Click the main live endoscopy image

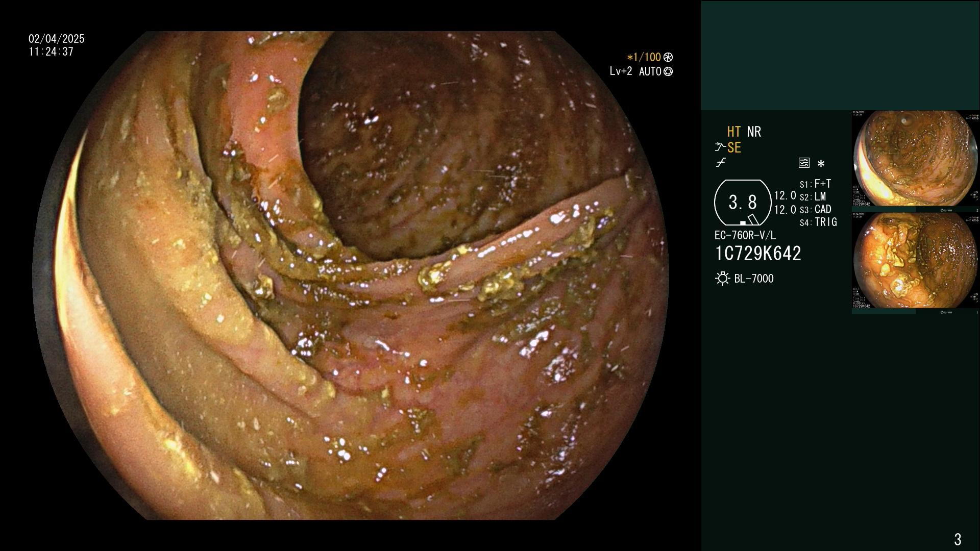351,275
